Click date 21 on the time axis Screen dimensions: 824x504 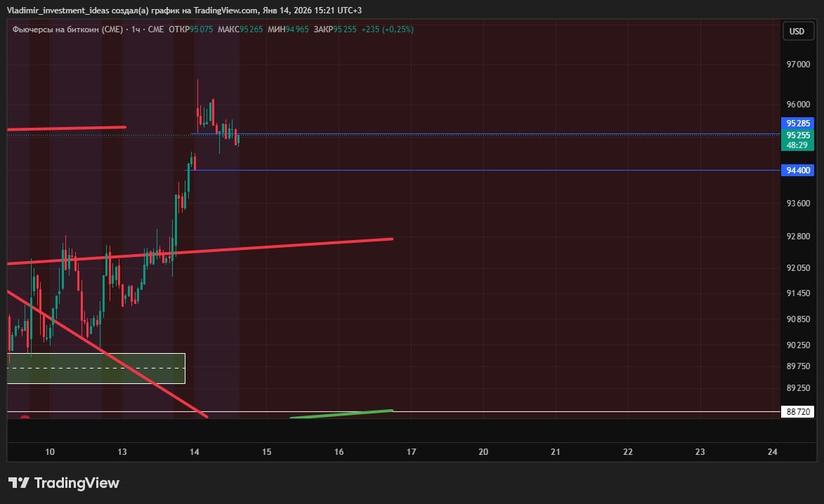[x=556, y=451]
